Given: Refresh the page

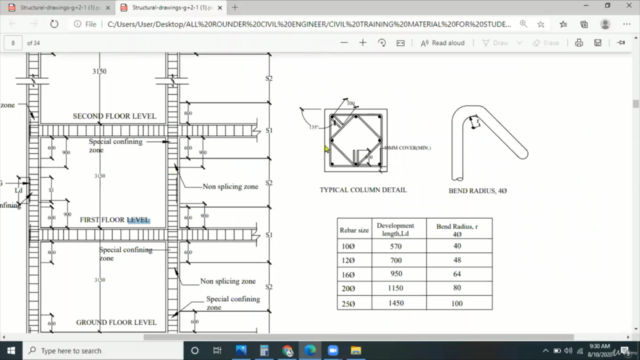Looking at the screenshot, I should (54, 24).
